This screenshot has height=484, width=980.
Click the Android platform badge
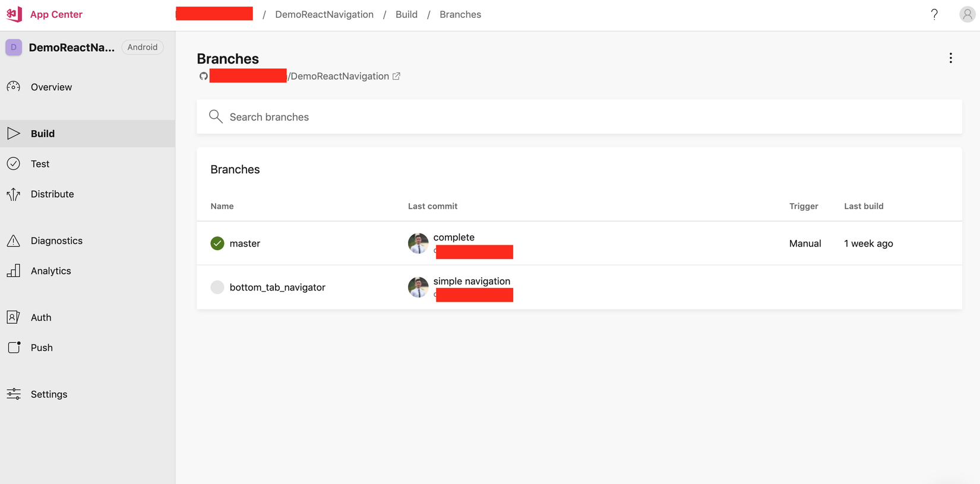(143, 47)
